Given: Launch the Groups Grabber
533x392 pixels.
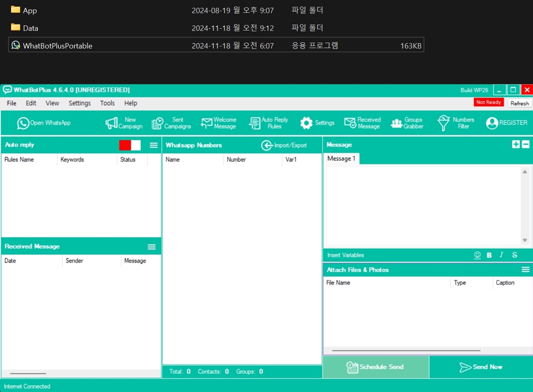Looking at the screenshot, I should pos(407,123).
